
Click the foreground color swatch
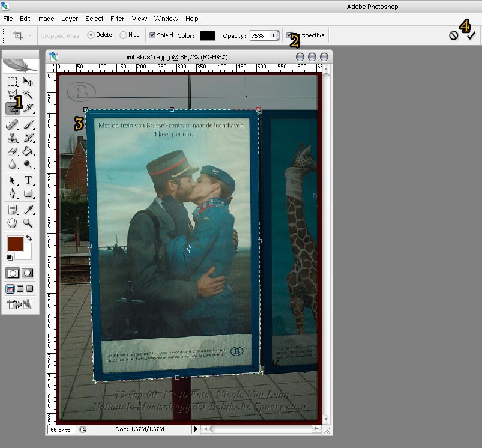click(15, 244)
